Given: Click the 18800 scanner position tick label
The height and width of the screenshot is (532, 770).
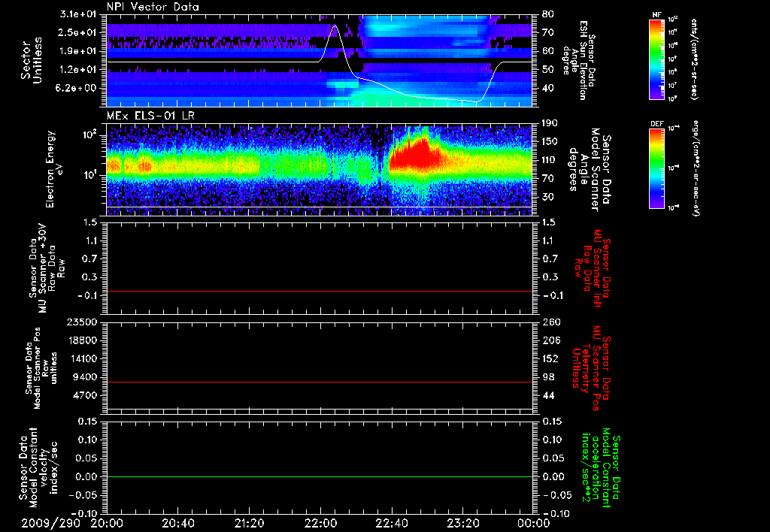Looking at the screenshot, I should tap(82, 340).
